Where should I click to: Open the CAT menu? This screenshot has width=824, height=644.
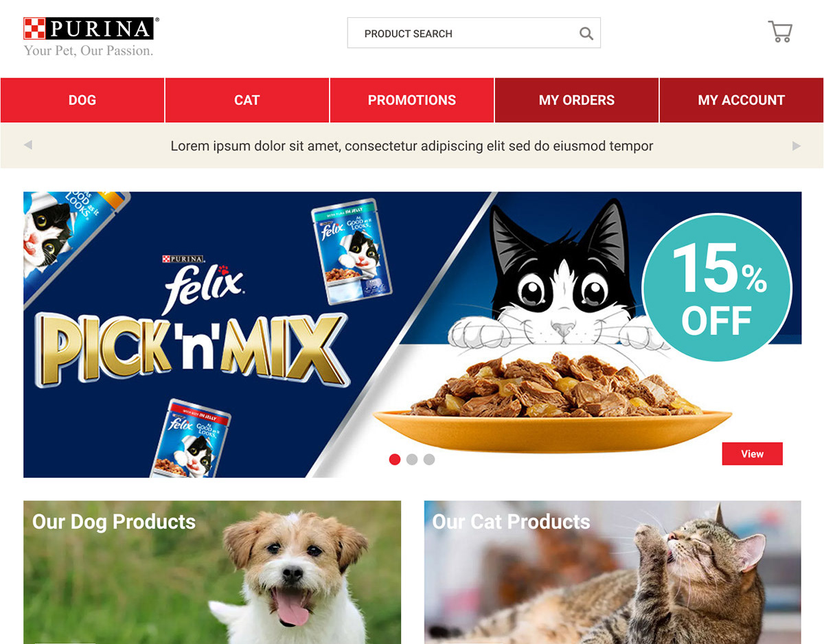tap(247, 100)
